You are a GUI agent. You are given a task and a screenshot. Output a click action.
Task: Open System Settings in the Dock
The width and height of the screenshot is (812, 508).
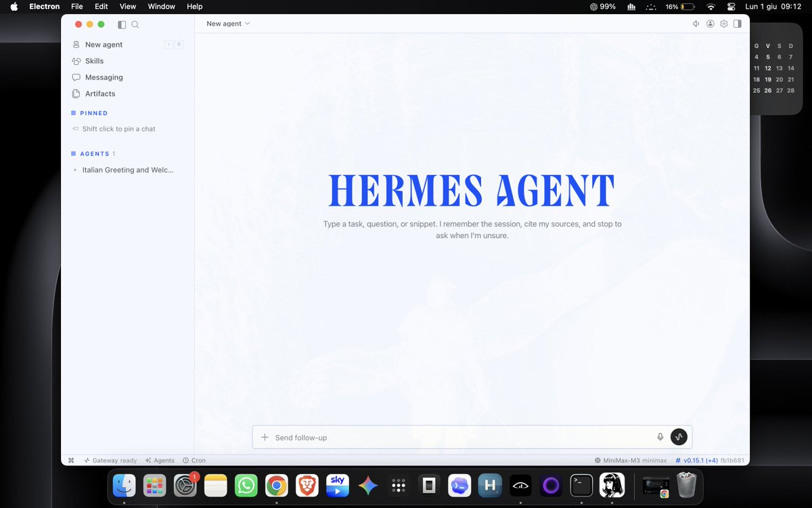click(185, 485)
